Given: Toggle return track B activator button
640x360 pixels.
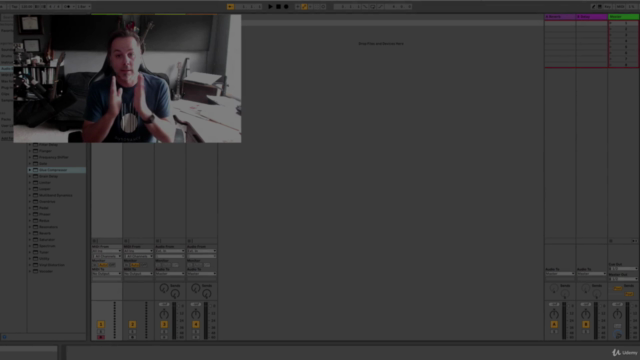Looking at the screenshot, I should (x=586, y=324).
